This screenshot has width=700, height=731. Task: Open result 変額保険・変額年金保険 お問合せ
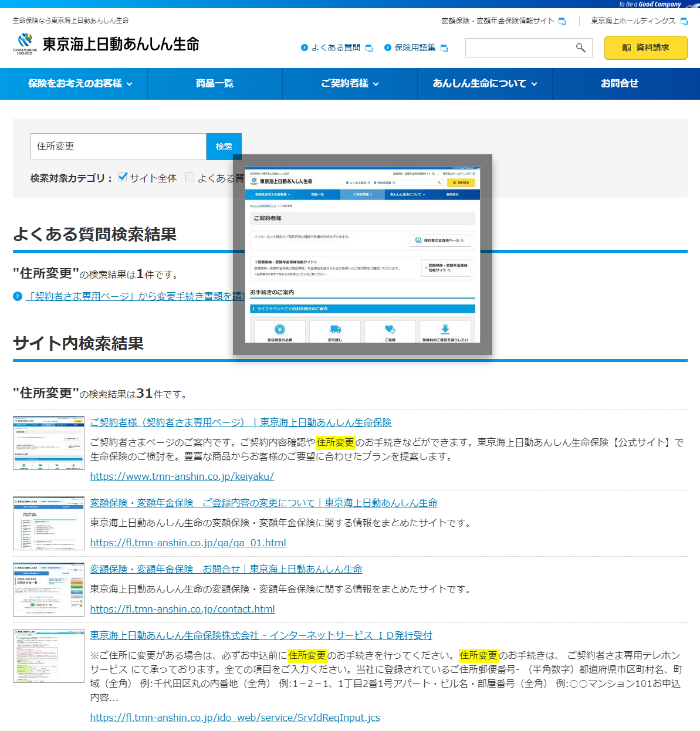[226, 569]
